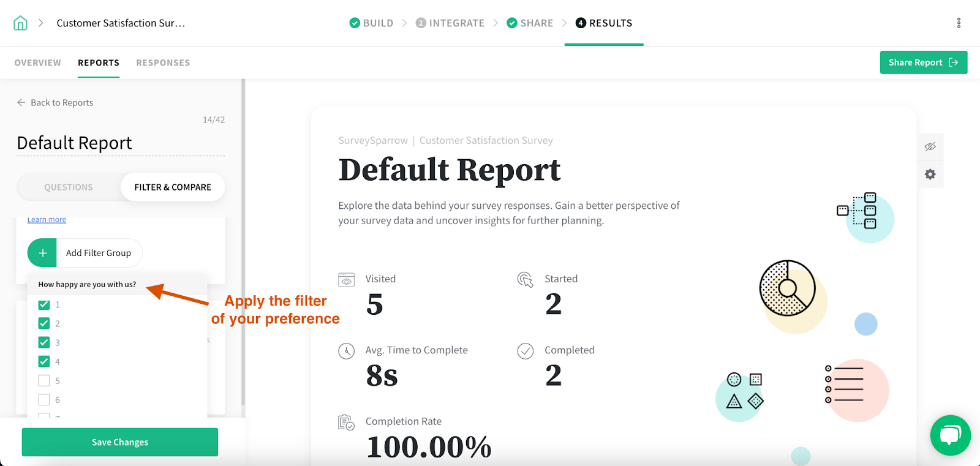
Task: Click Add Filter Group label
Action: [99, 253]
